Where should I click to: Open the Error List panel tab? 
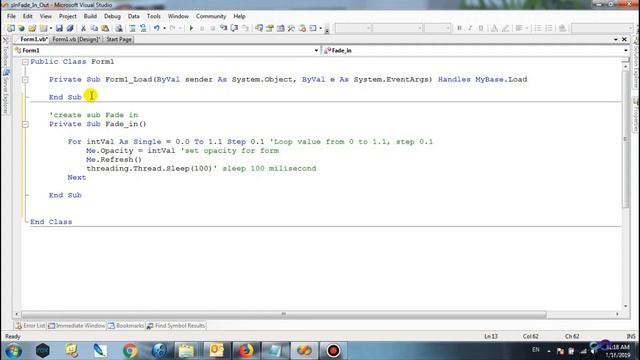tap(30, 326)
